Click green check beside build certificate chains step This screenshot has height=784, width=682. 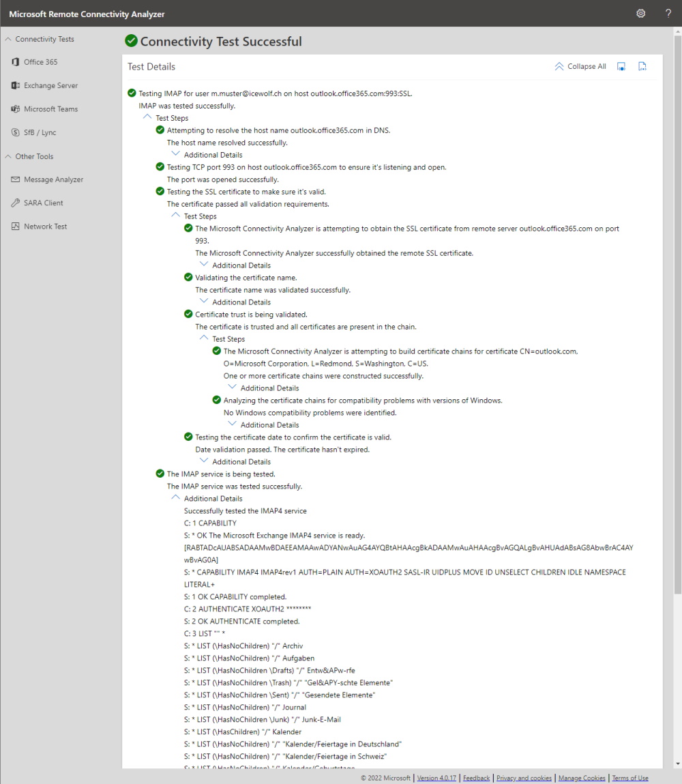coord(217,351)
